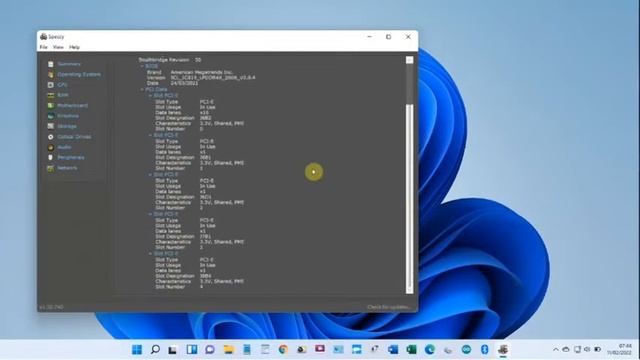Open the View menu
Screen dimensions: 640x360
click(x=58, y=47)
